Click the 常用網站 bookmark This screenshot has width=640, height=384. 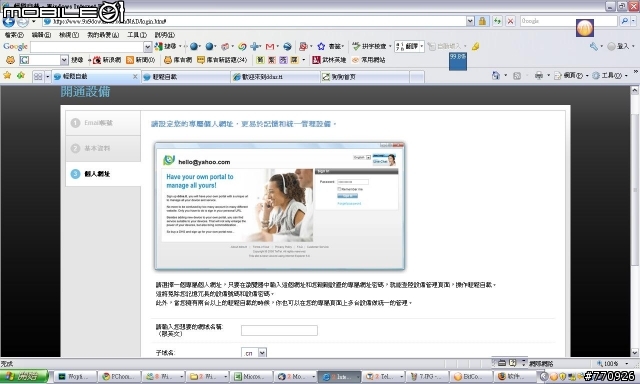tap(369, 60)
